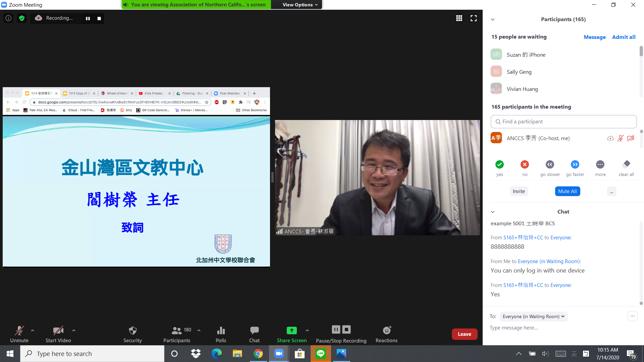
Task: Open the meeting information icon
Action: tap(8, 18)
